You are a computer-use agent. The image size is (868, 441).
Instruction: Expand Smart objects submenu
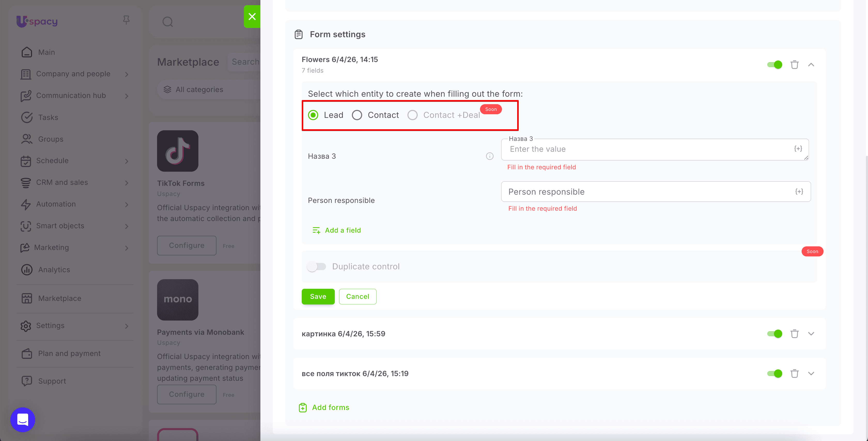127,226
